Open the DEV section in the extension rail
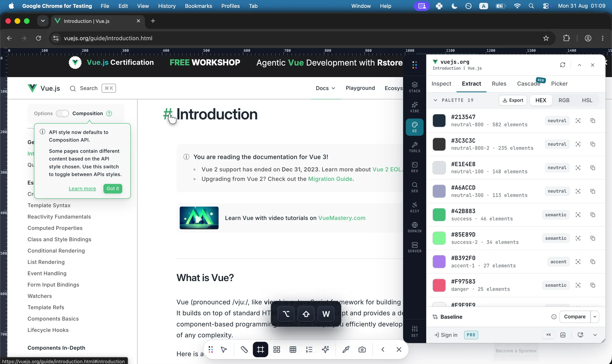The height and width of the screenshot is (364, 612). [x=414, y=167]
